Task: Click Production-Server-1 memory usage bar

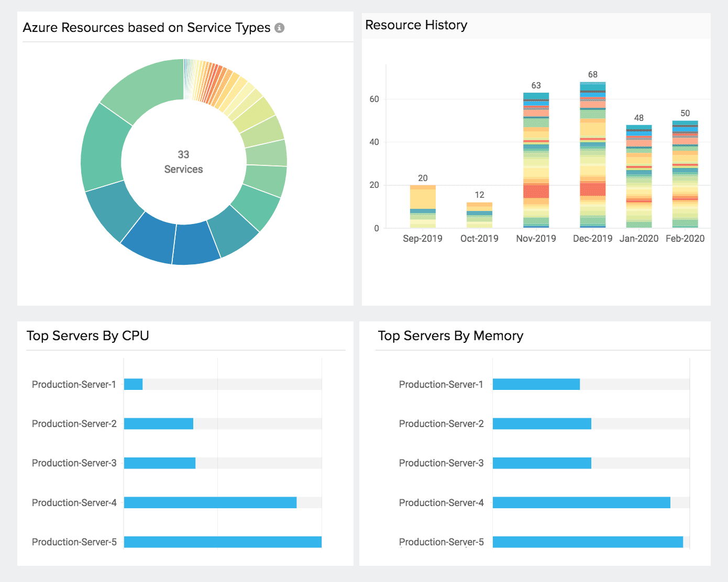Action: tap(536, 384)
